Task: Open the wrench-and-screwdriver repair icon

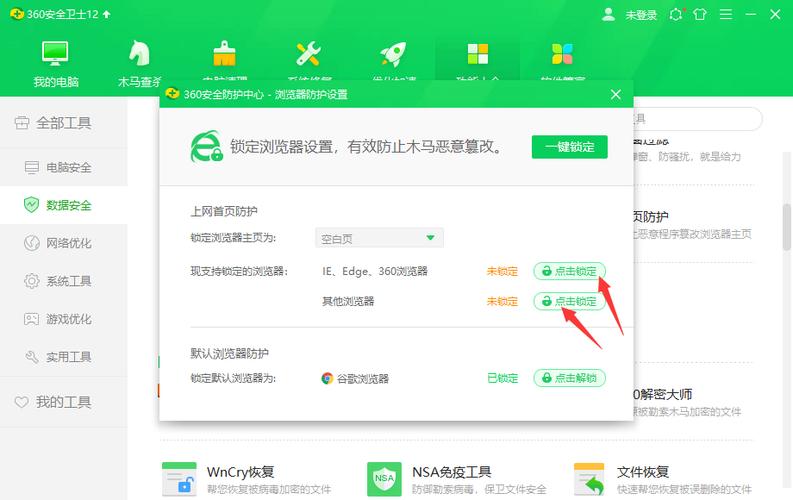Action: pyautogui.click(x=308, y=54)
